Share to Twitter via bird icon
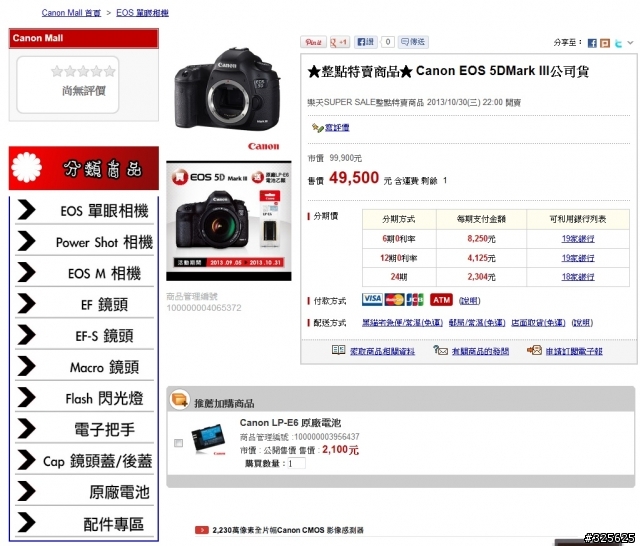640x546 pixels. (x=618, y=43)
